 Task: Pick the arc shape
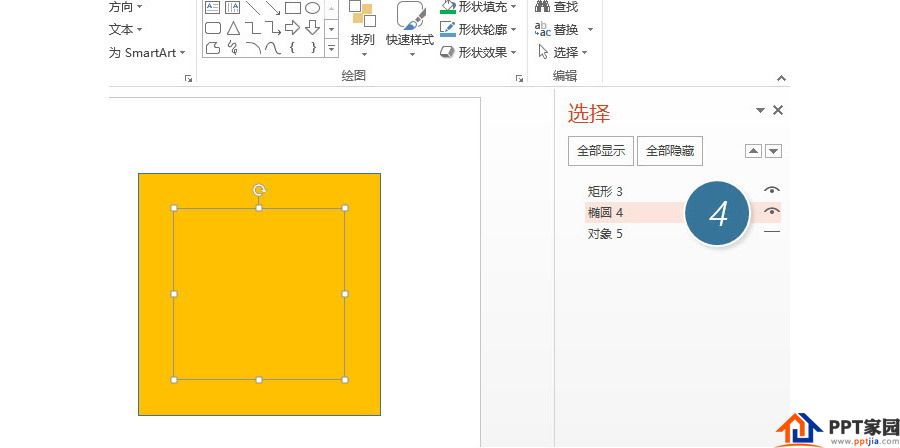[253, 47]
